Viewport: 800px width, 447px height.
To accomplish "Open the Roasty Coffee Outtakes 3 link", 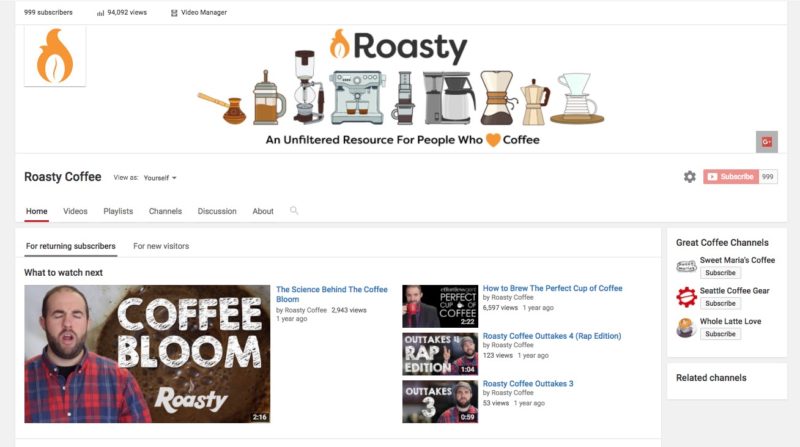I will (x=528, y=384).
